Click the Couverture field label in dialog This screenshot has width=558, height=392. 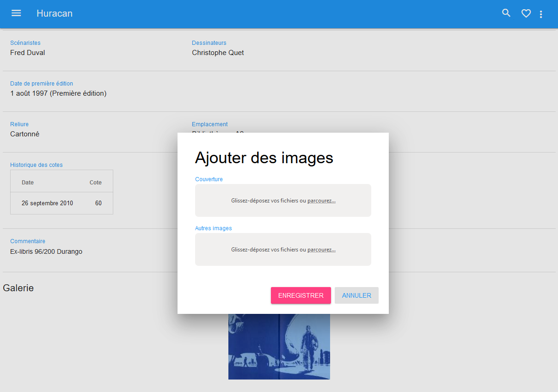(x=209, y=179)
